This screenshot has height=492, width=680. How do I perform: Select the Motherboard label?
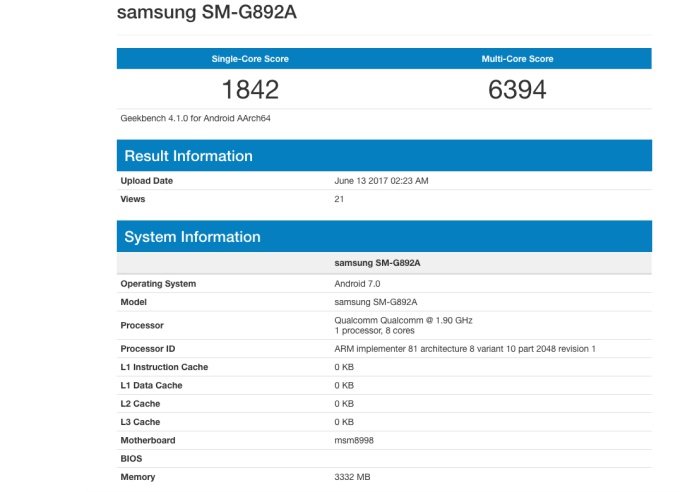pos(148,440)
